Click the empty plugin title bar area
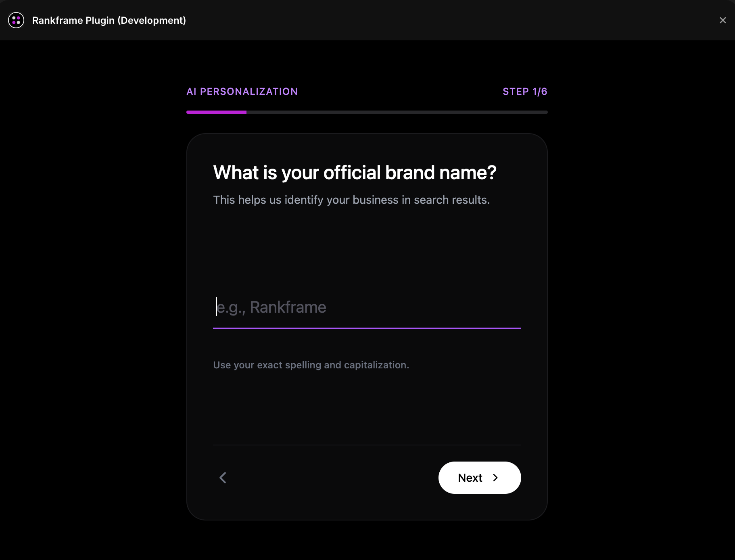Image resolution: width=735 pixels, height=560 pixels. [x=444, y=20]
